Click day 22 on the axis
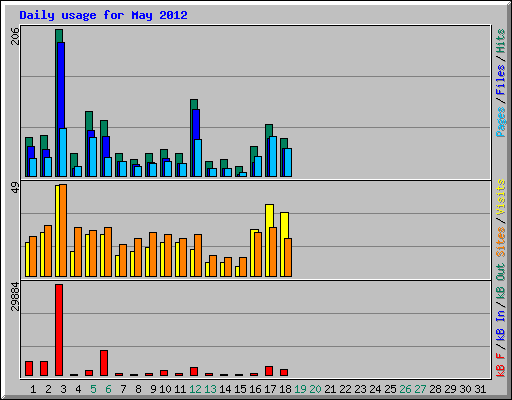512x400 pixels. [x=345, y=389]
